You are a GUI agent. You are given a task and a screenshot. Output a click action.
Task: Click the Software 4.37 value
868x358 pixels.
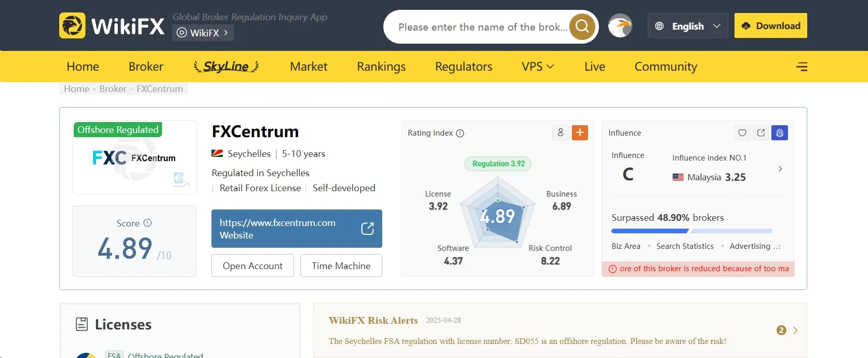coord(453,261)
